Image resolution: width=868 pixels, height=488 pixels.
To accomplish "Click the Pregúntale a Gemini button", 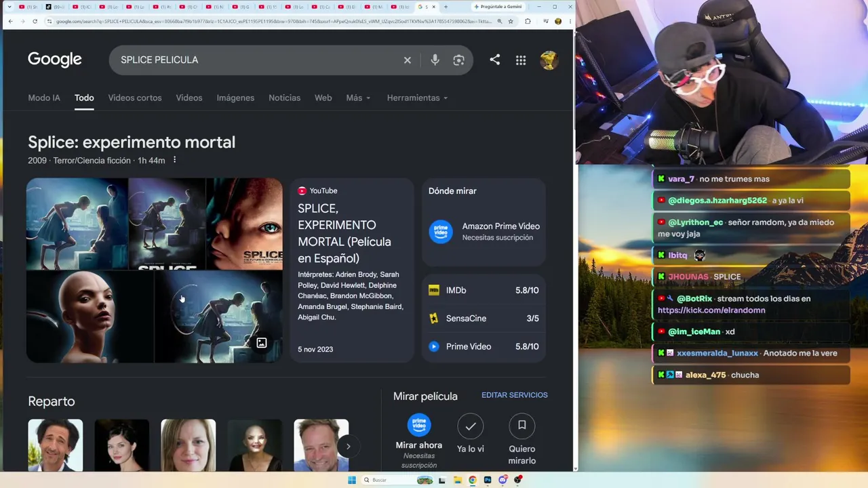I will 498,7.
